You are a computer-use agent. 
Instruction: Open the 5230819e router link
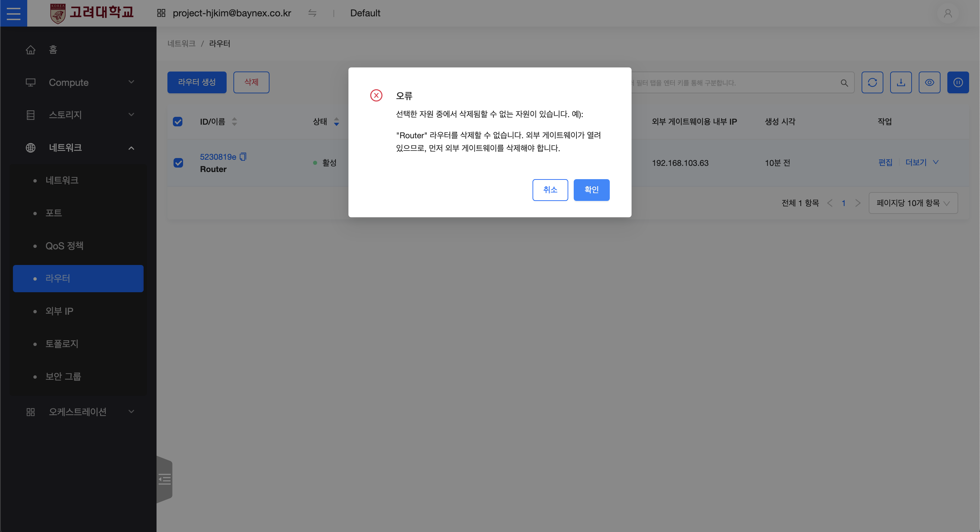(218, 157)
